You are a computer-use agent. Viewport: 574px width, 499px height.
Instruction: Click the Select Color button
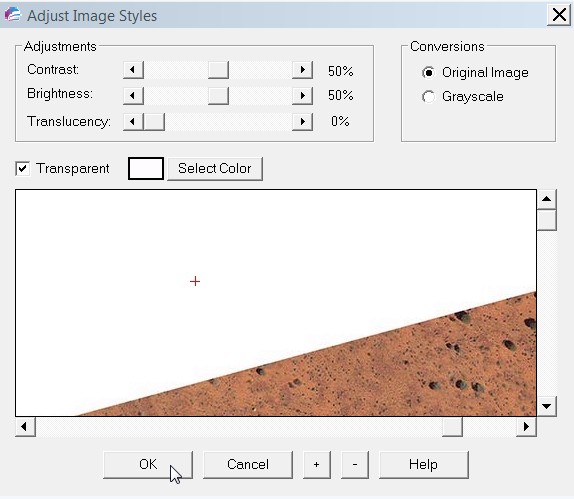click(x=215, y=169)
